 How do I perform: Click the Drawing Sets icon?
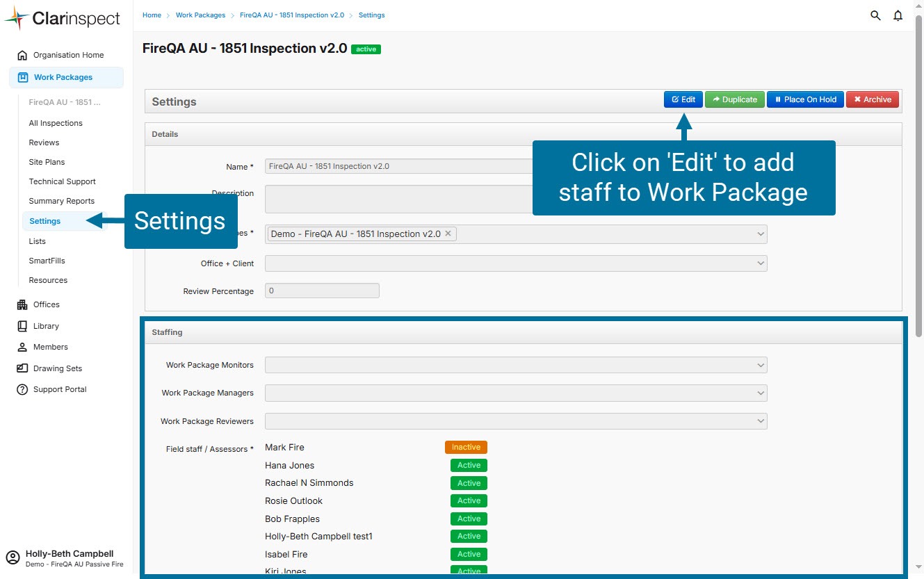(x=22, y=368)
